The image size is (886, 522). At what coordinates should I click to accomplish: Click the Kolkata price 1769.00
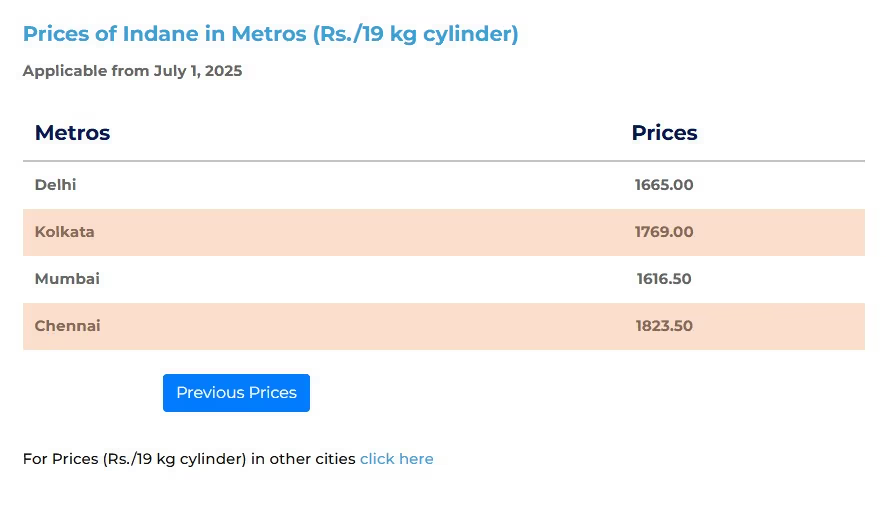coord(664,232)
